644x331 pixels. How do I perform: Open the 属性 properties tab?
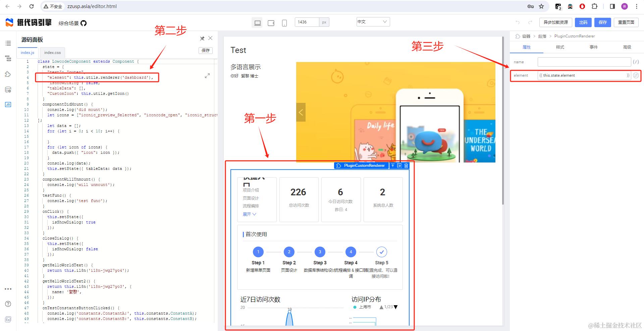click(x=527, y=47)
